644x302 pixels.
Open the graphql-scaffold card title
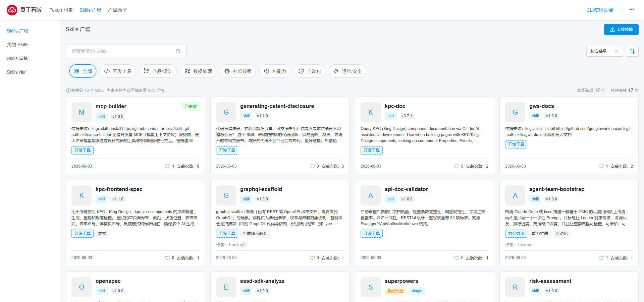(261, 189)
